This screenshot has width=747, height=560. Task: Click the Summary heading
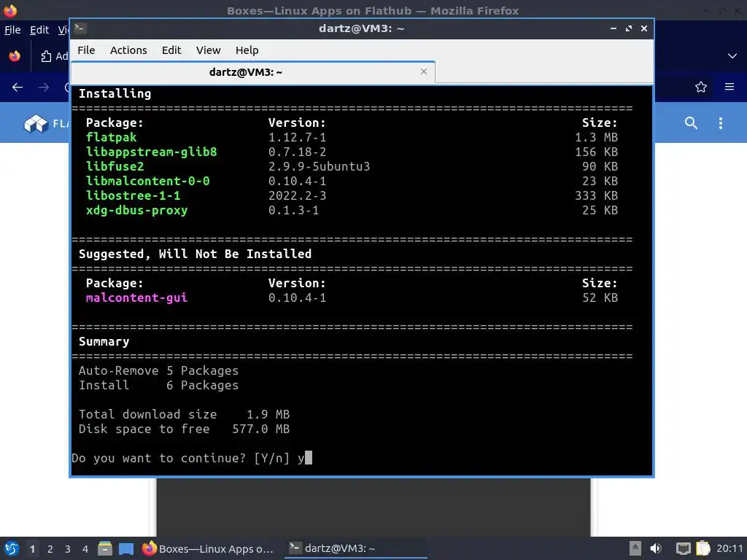tap(104, 341)
